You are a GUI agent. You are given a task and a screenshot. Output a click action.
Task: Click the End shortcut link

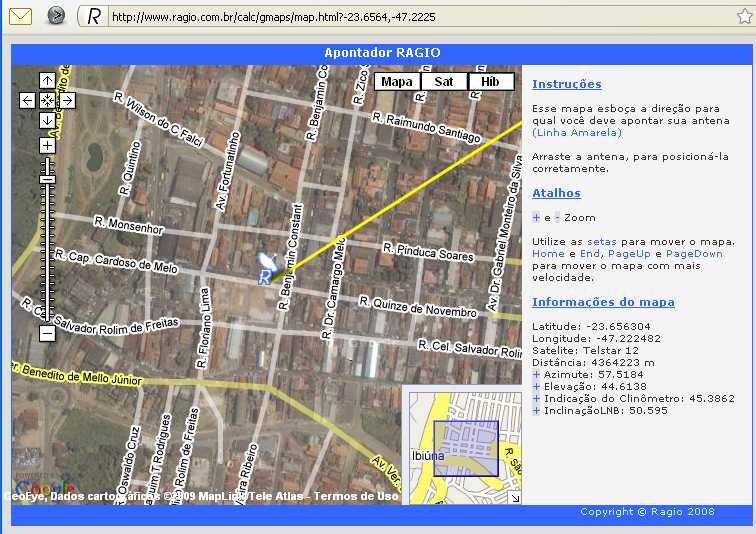[x=590, y=254]
